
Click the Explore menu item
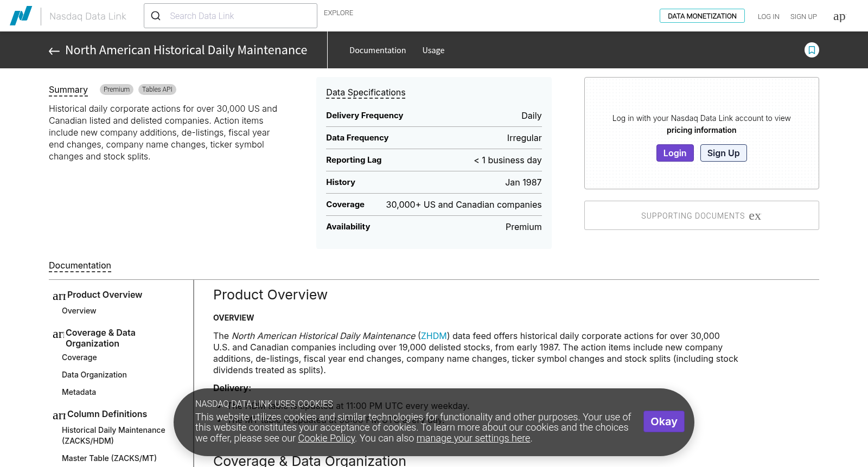pos(339,12)
